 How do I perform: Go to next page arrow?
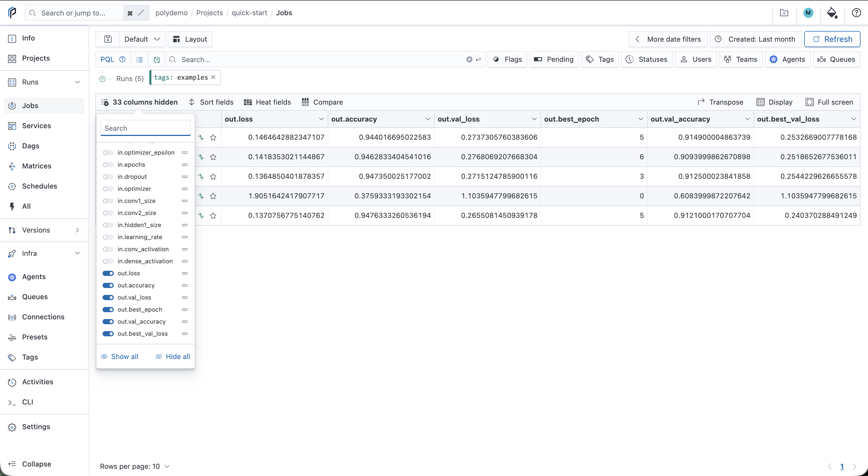click(x=854, y=467)
